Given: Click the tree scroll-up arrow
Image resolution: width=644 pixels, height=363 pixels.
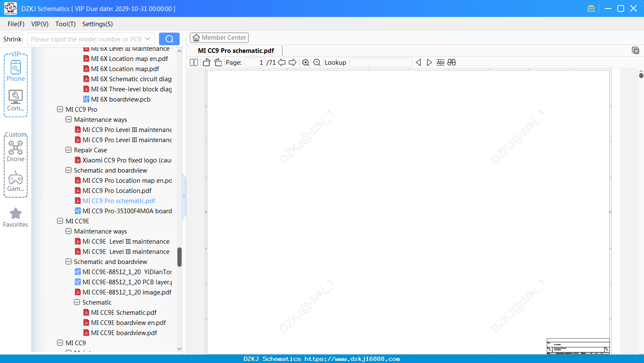Looking at the screenshot, I should tap(179, 51).
